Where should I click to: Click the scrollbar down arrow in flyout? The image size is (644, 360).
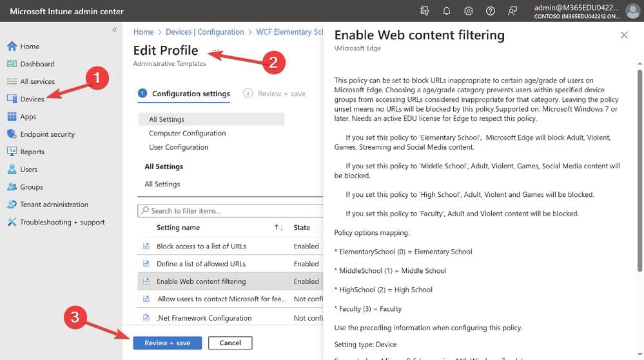(639, 354)
